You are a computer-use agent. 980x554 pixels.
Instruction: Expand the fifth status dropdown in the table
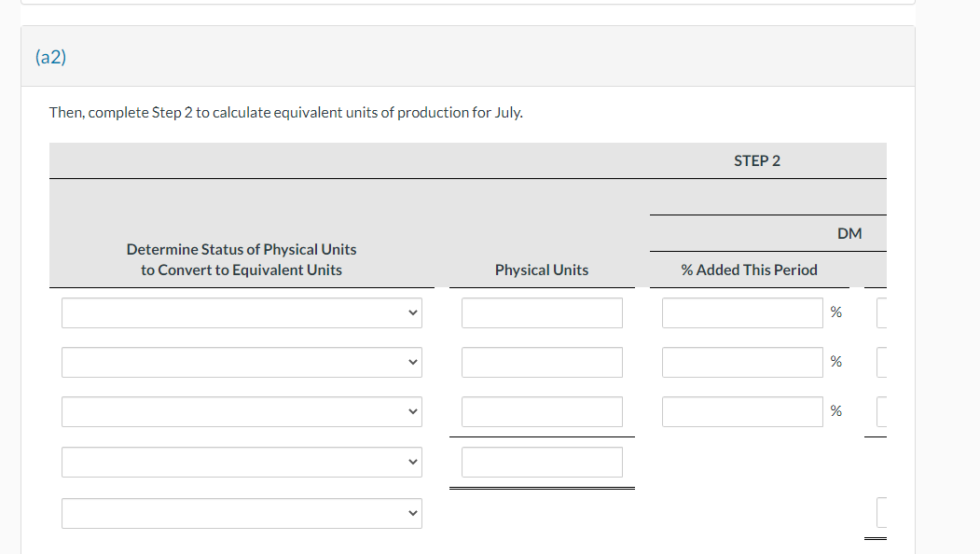click(242, 513)
